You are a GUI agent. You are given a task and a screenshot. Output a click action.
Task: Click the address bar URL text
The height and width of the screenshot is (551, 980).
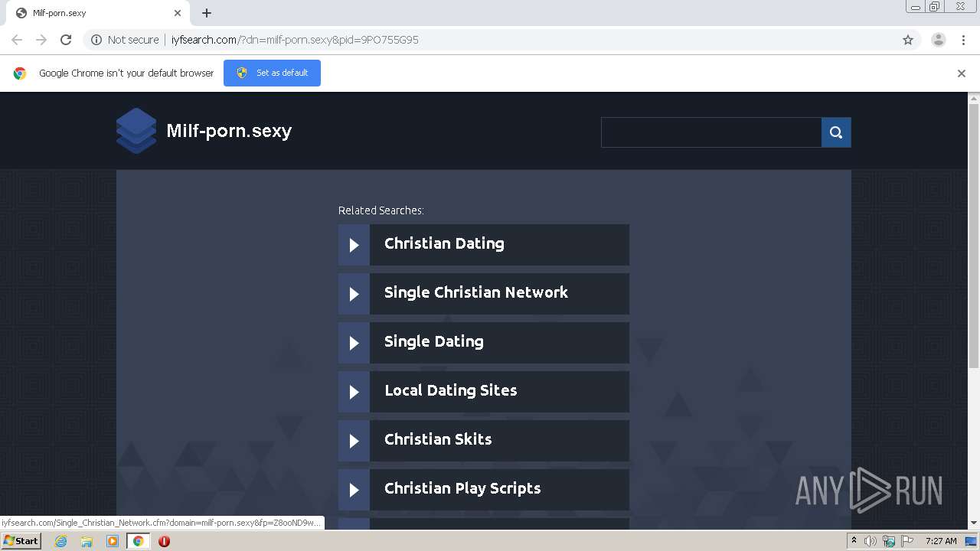point(295,40)
